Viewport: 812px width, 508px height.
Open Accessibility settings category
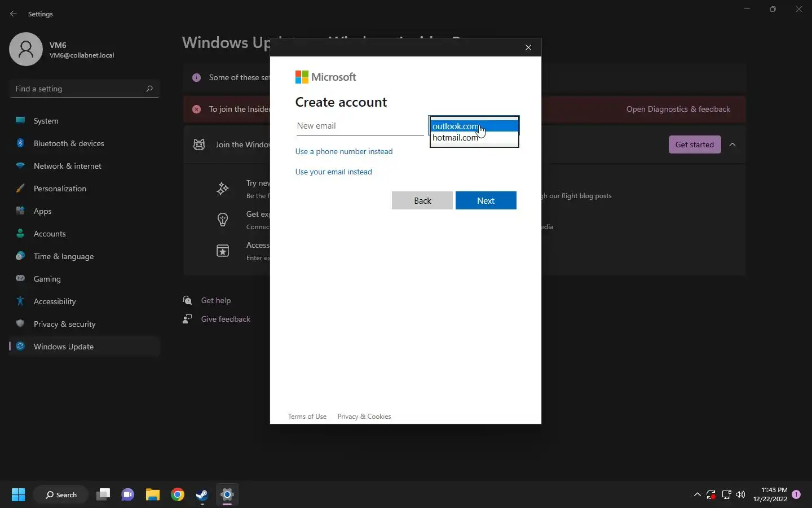pos(85,301)
